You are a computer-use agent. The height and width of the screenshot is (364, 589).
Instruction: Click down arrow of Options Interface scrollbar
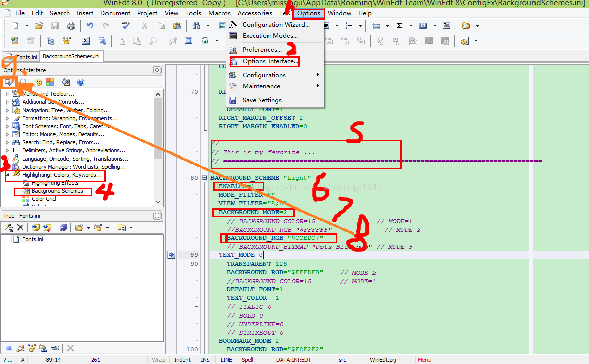(x=158, y=202)
